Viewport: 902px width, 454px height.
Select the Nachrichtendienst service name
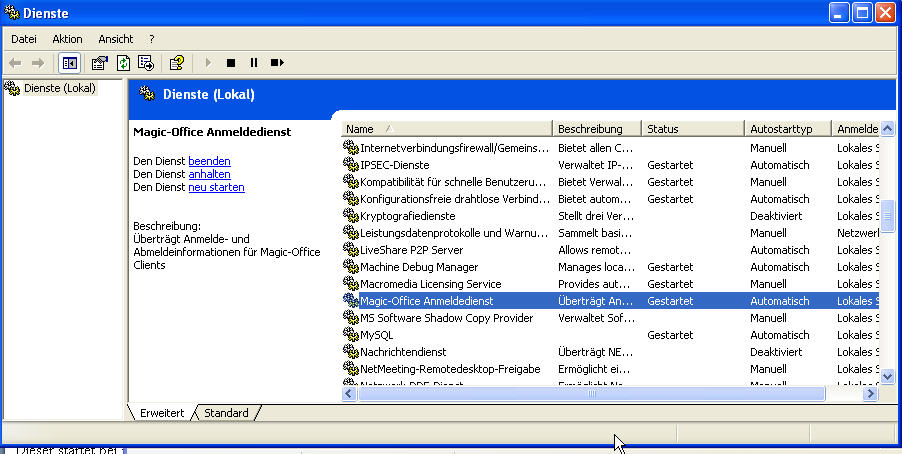tap(403, 352)
